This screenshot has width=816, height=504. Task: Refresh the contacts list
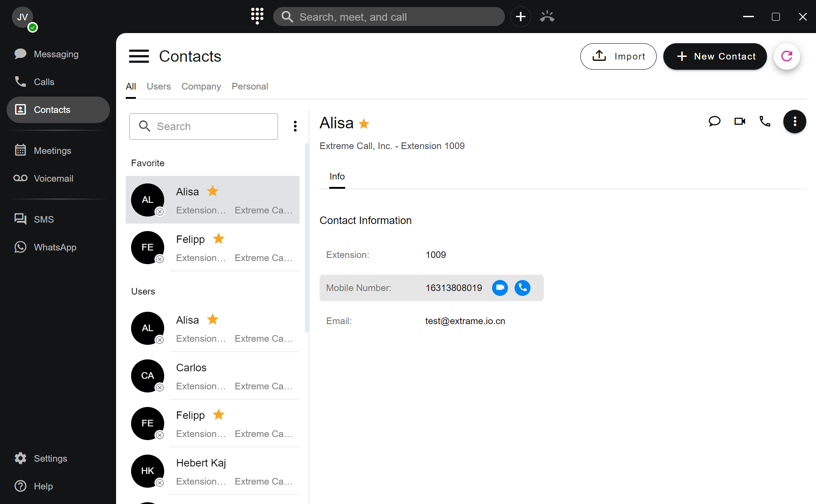click(786, 56)
